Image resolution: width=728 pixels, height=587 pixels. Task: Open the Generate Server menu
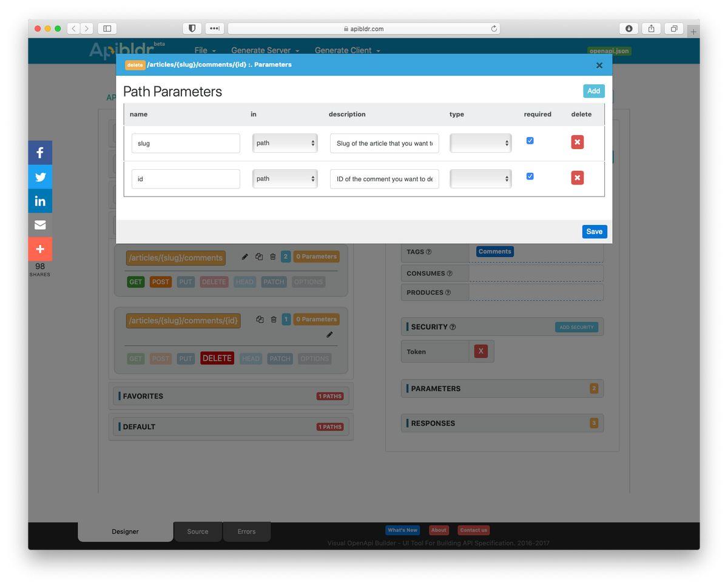tap(265, 50)
